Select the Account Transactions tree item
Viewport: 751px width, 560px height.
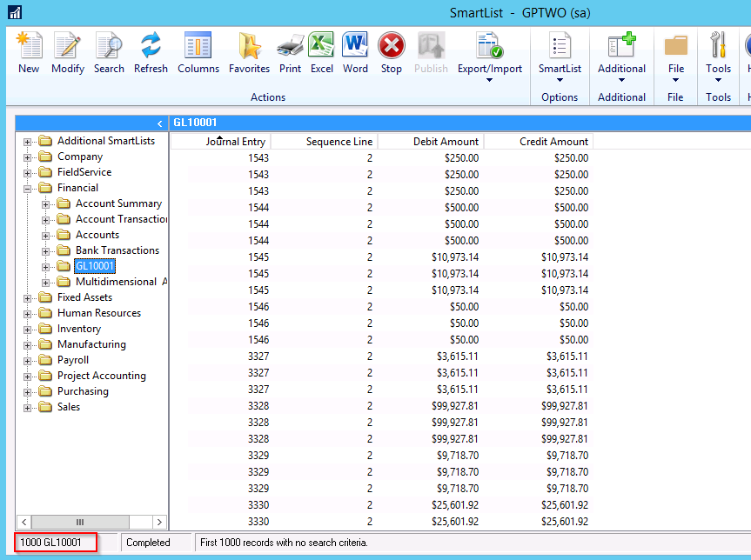coord(121,219)
